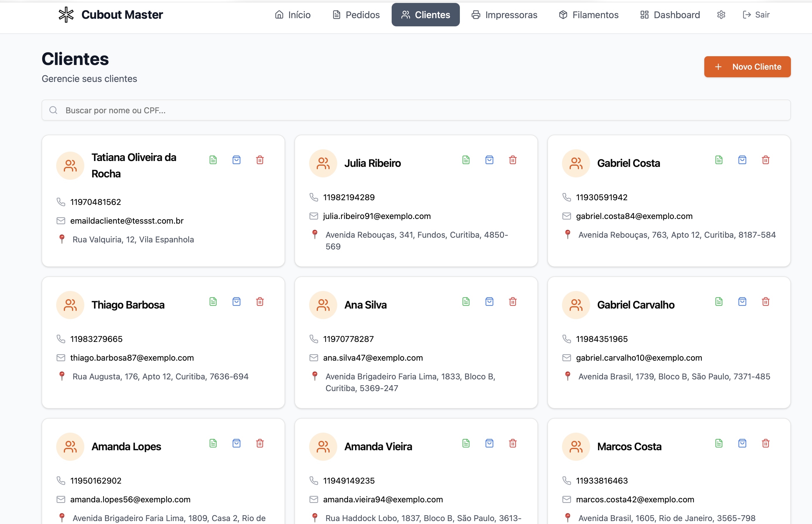Open settings gear in navigation bar
This screenshot has height=524, width=812.
pyautogui.click(x=721, y=15)
